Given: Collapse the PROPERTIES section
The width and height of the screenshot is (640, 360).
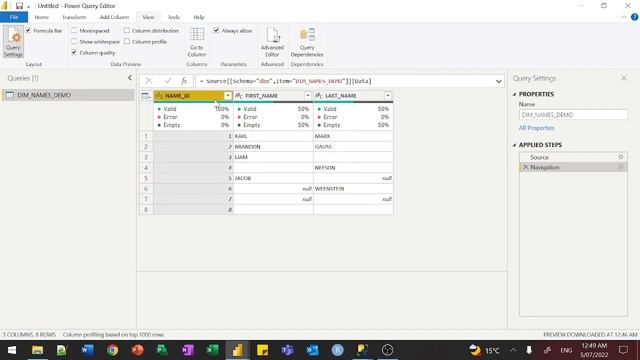Looking at the screenshot, I should tap(514, 94).
